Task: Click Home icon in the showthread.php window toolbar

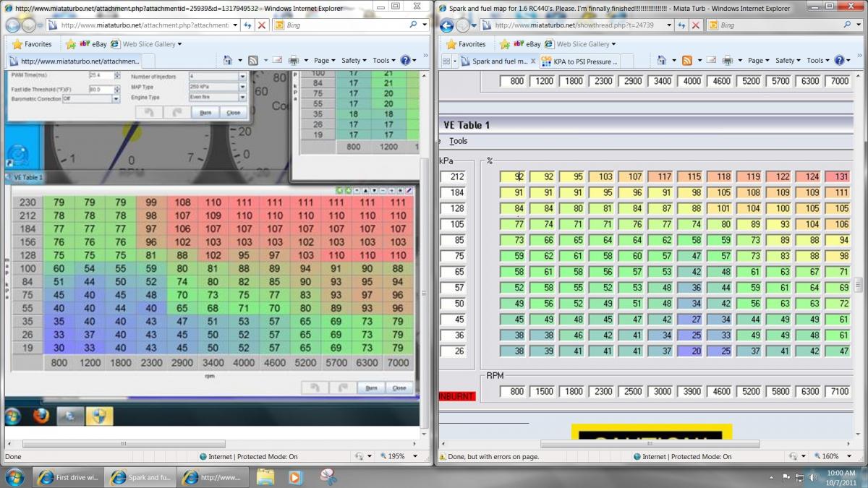Action: [x=661, y=61]
